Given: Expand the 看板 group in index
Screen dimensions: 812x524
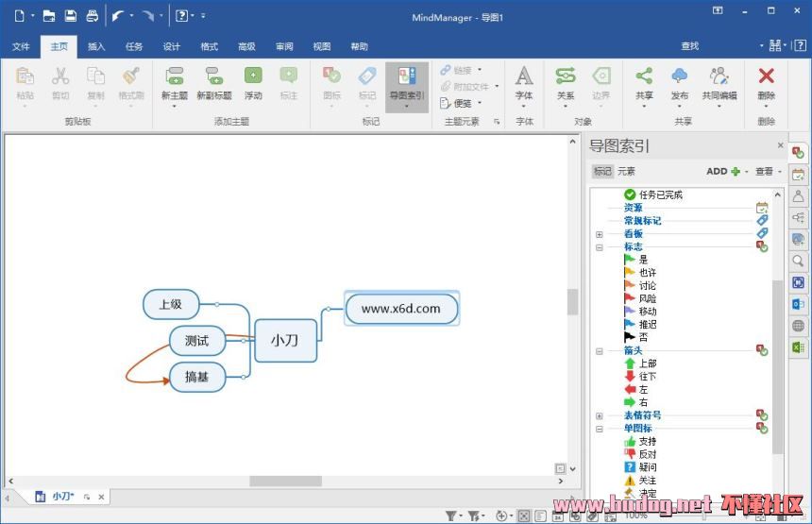Looking at the screenshot, I should pyautogui.click(x=599, y=234).
